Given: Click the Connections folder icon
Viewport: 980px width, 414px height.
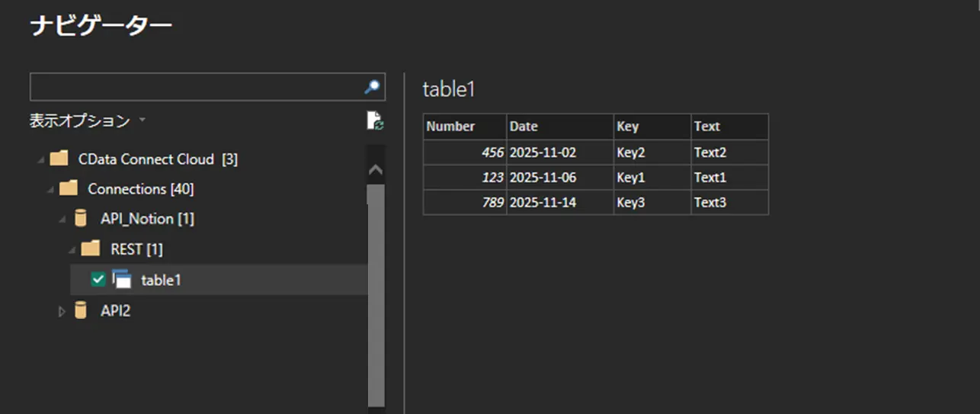Looking at the screenshot, I should (x=69, y=188).
